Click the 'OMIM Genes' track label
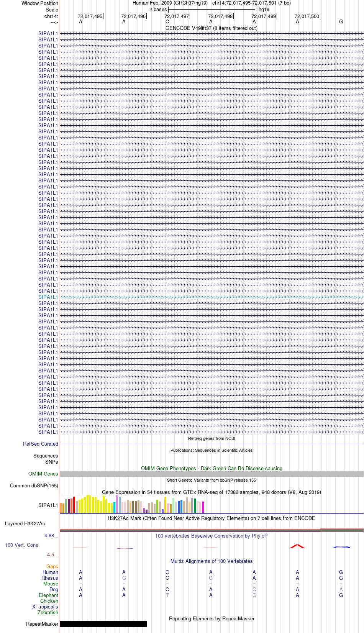The width and height of the screenshot is (364, 633). [43, 474]
